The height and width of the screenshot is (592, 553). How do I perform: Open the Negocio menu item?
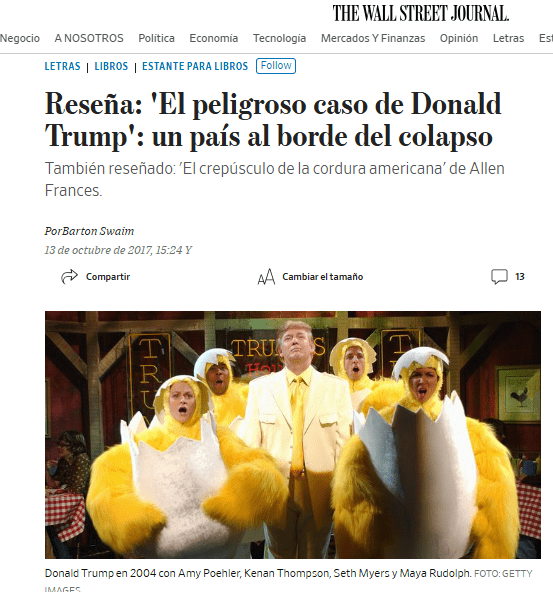coord(20,38)
